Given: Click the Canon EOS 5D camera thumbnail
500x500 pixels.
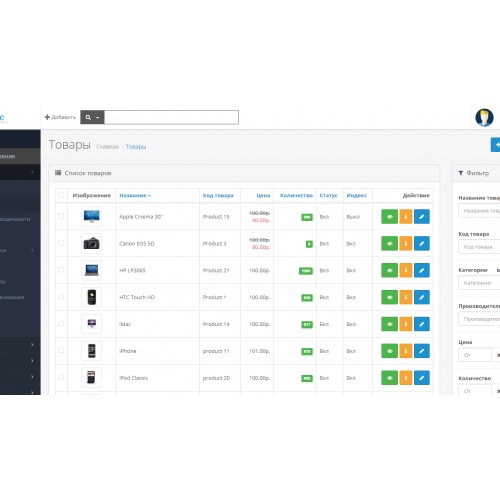Looking at the screenshot, I should click(91, 243).
